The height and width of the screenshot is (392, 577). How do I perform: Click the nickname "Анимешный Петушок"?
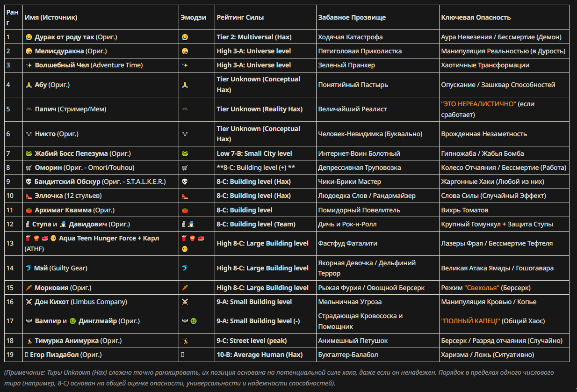tap(353, 341)
